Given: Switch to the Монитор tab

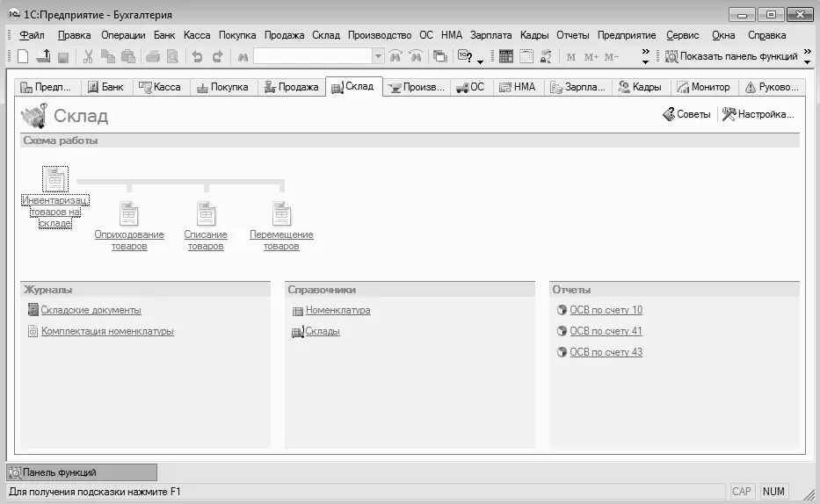Looking at the screenshot, I should point(703,87).
